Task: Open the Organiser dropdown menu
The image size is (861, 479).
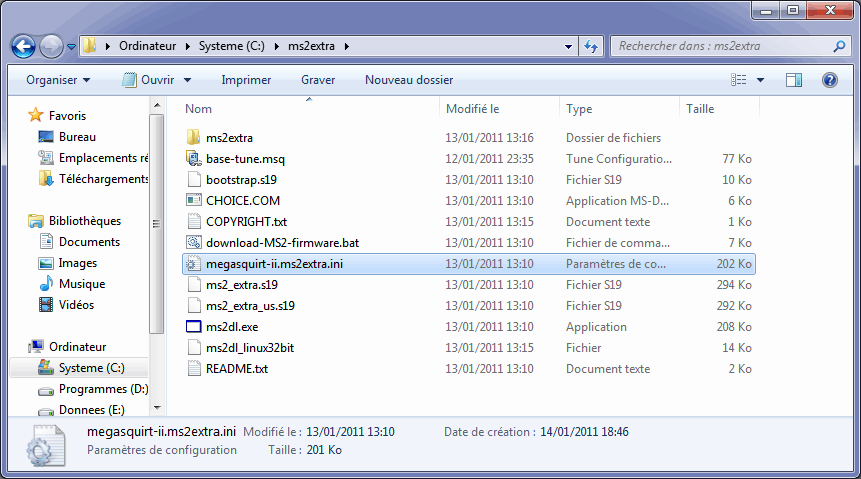Action: tap(58, 80)
